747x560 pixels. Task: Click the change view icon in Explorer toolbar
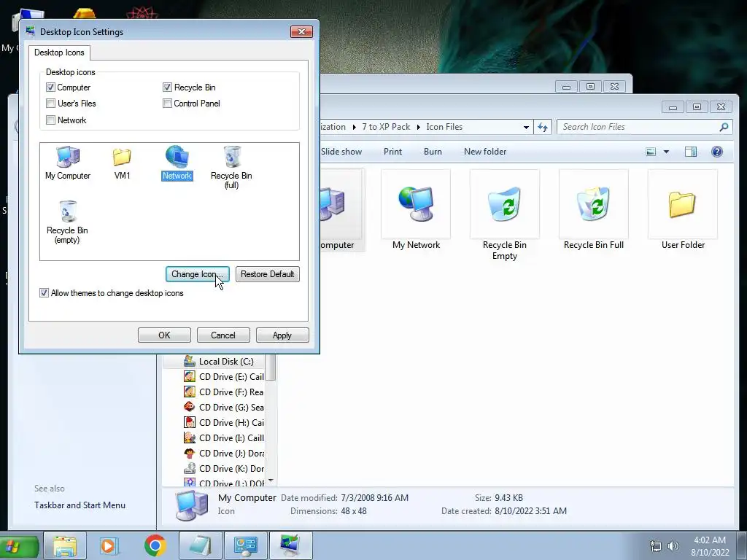[x=651, y=152]
